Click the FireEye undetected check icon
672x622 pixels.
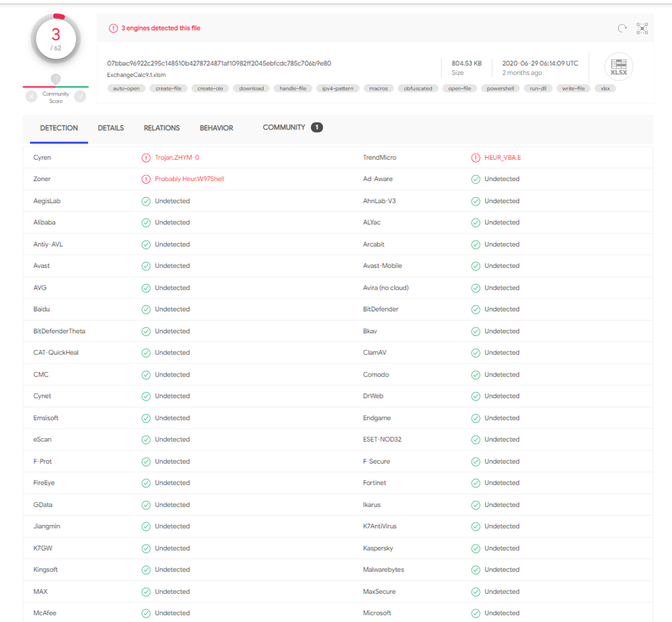pyautogui.click(x=146, y=483)
